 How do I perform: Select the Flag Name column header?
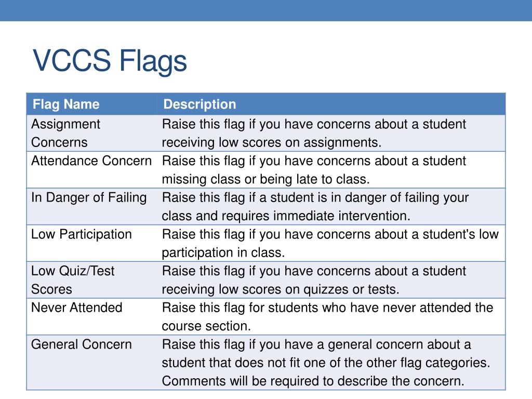tap(66, 104)
